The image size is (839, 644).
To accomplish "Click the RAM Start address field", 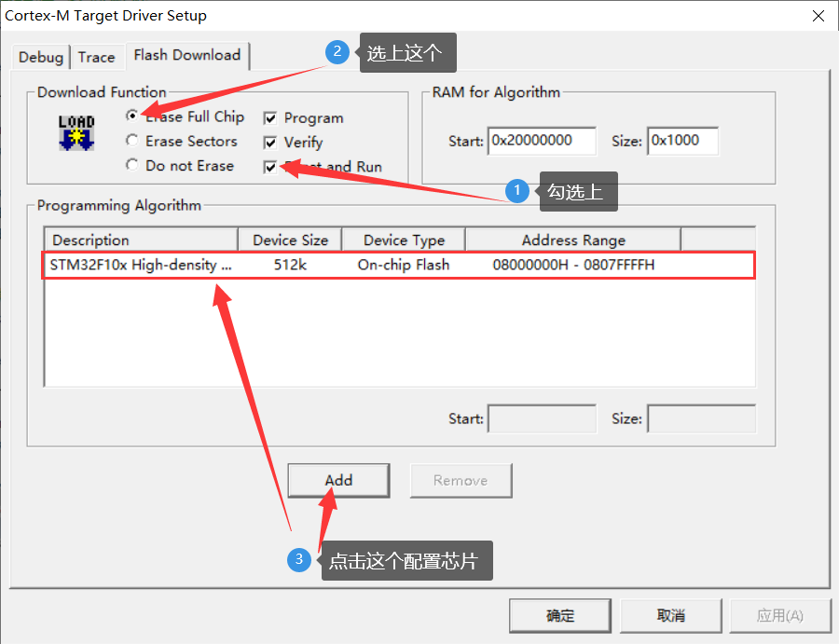I will pyautogui.click(x=541, y=141).
